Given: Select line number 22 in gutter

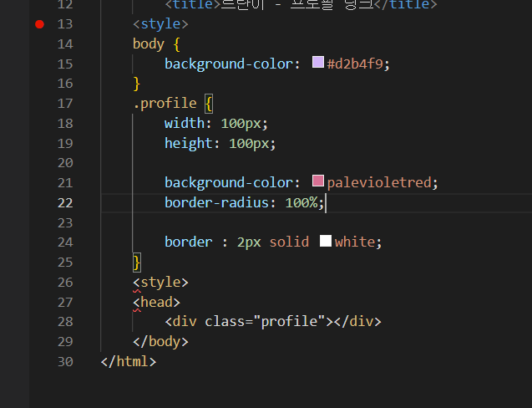Looking at the screenshot, I should [x=65, y=203].
